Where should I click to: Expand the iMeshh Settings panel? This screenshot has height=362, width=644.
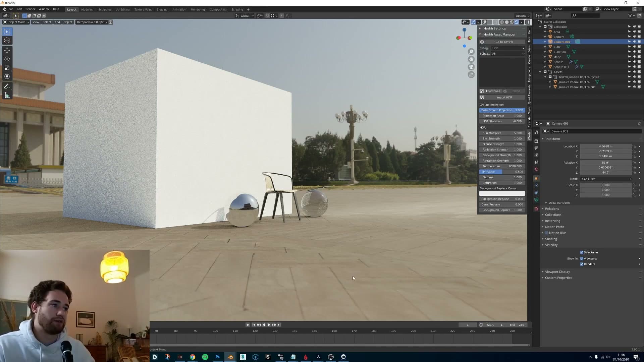pos(494,28)
